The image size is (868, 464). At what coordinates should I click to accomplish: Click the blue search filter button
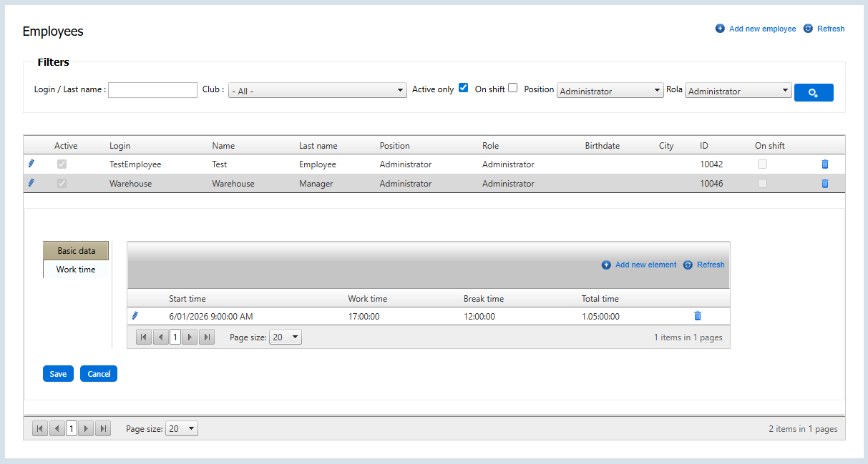[813, 92]
